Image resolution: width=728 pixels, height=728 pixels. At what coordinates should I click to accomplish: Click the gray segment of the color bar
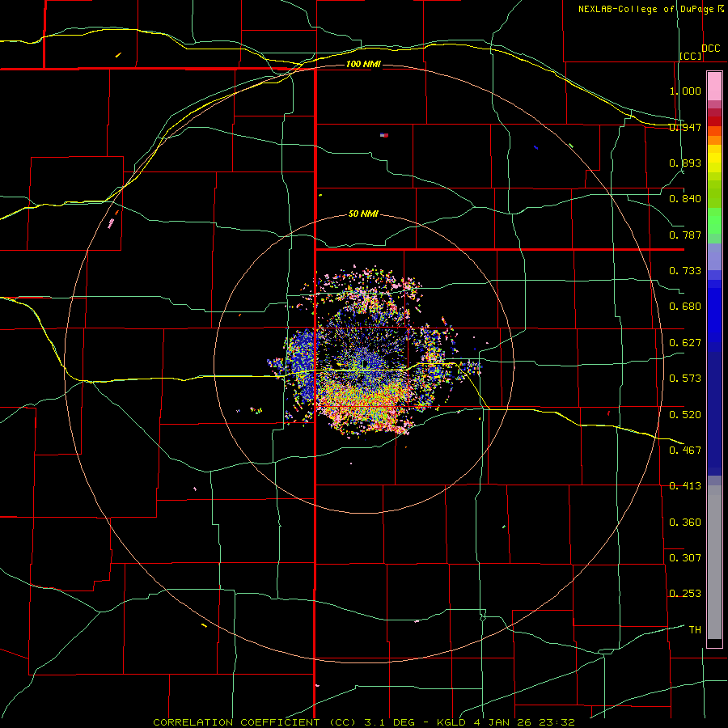(714, 562)
